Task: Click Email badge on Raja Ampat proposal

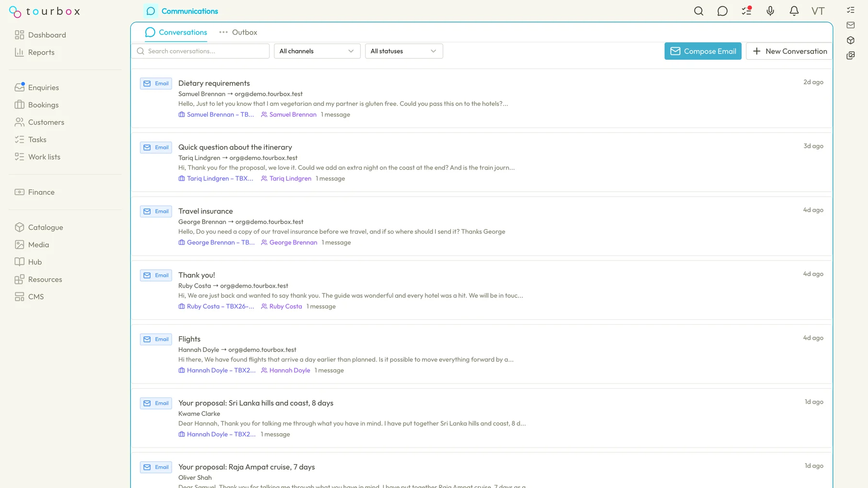Action: pyautogui.click(x=156, y=467)
